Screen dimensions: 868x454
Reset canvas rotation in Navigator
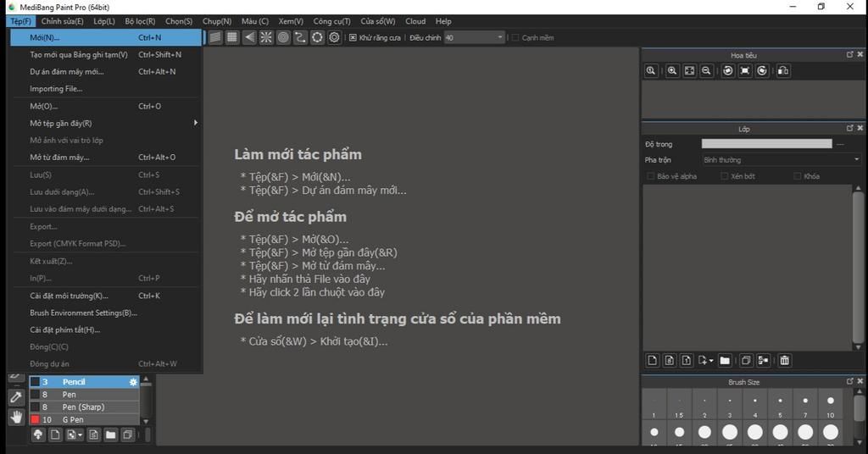(745, 71)
